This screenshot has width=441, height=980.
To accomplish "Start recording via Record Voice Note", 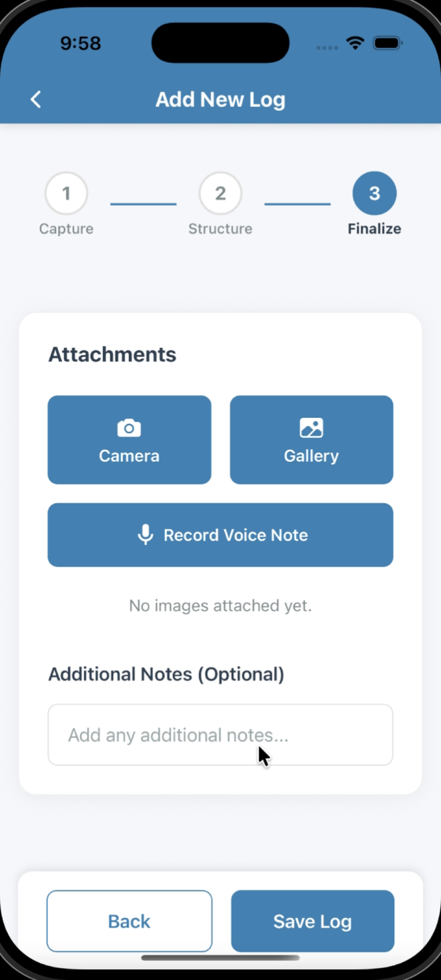I will click(220, 534).
